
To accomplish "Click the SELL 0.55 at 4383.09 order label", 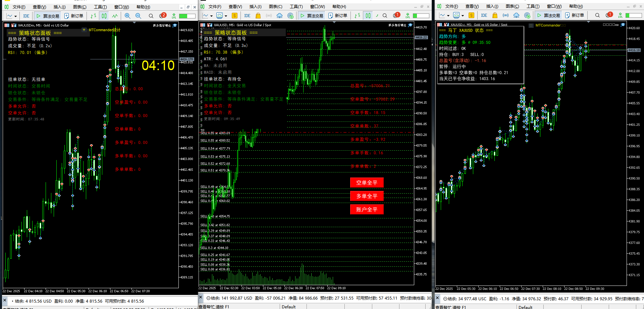I will (x=215, y=133).
